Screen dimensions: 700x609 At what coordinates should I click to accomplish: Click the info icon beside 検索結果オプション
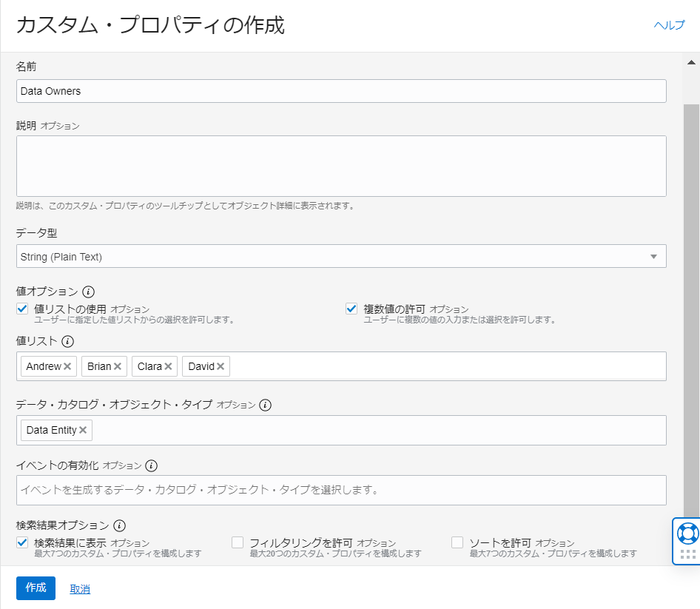[x=119, y=525]
